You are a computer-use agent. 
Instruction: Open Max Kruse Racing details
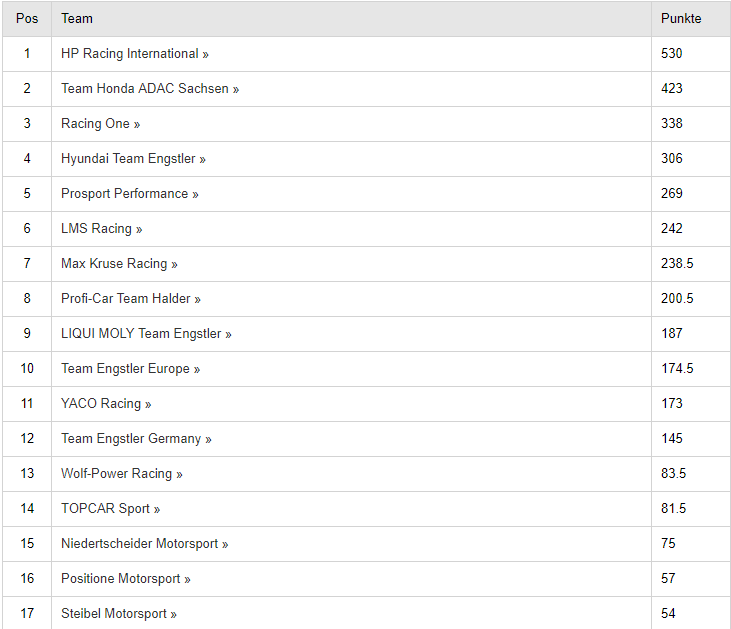pos(119,264)
